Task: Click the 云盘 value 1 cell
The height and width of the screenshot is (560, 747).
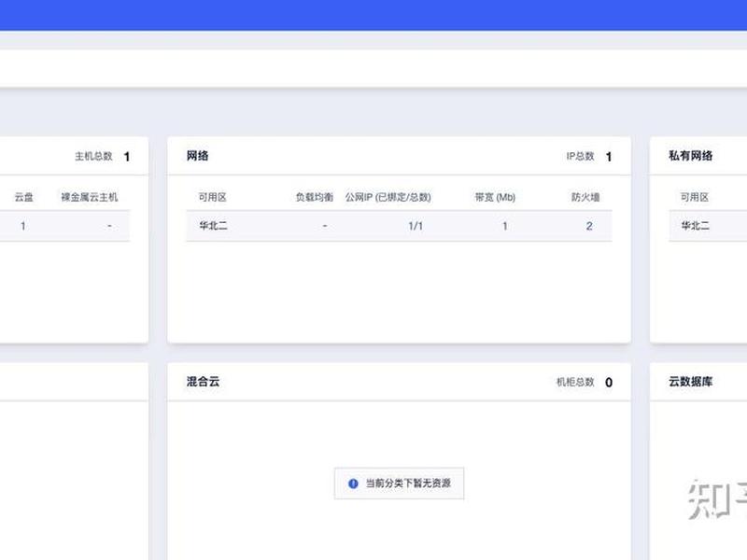Action: pos(22,226)
